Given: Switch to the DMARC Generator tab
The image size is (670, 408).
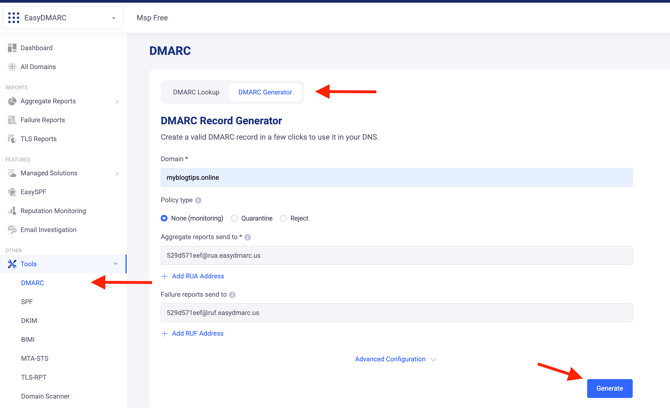Looking at the screenshot, I should coord(265,92).
